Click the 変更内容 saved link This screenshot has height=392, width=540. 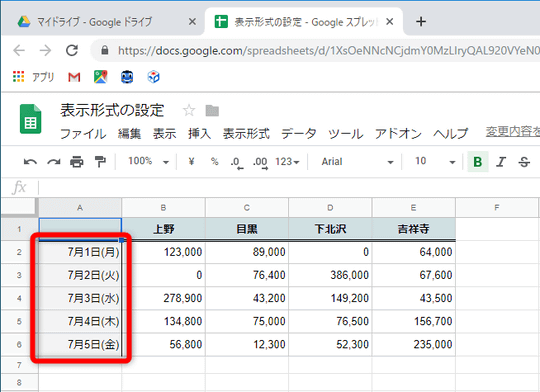coord(513,131)
